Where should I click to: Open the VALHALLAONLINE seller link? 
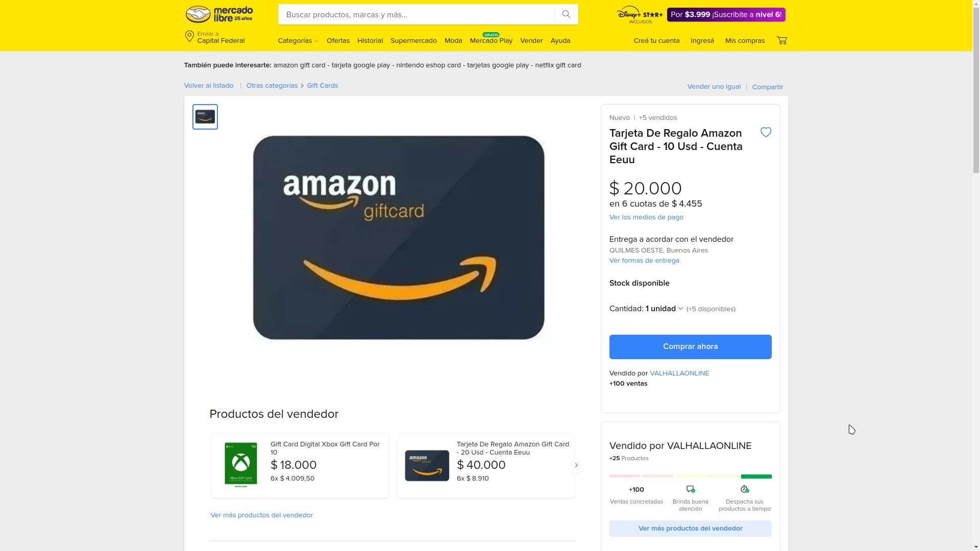point(679,373)
